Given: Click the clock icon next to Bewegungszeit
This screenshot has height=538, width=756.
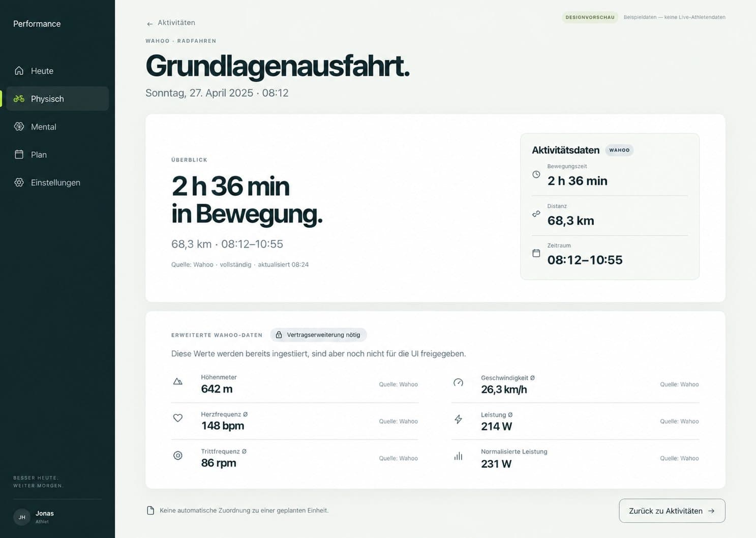Looking at the screenshot, I should click(x=536, y=174).
